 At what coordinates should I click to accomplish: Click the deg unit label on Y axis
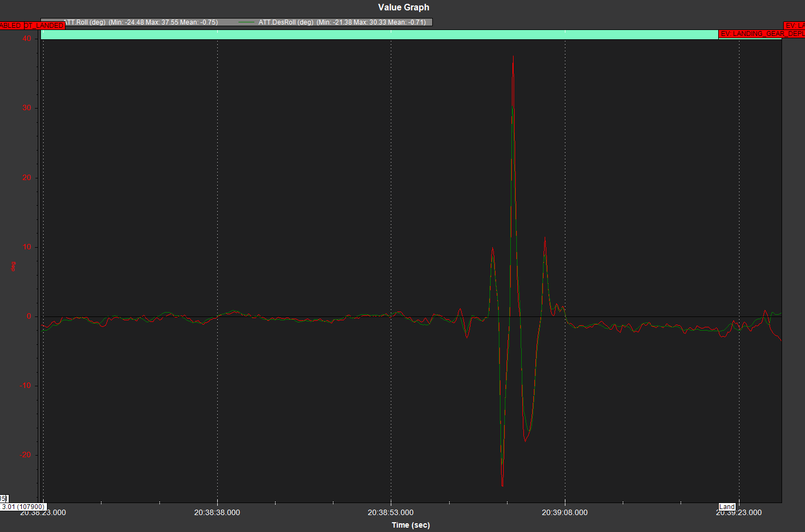(13, 266)
